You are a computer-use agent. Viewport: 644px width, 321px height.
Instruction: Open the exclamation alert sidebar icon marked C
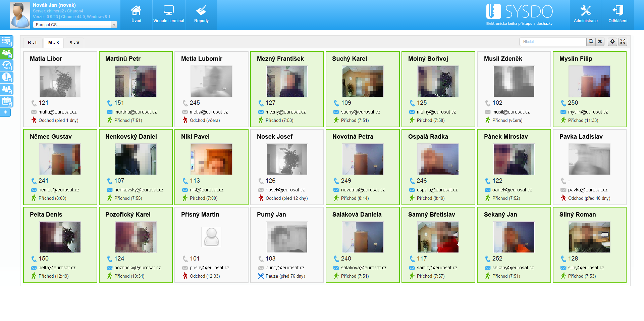7,77
